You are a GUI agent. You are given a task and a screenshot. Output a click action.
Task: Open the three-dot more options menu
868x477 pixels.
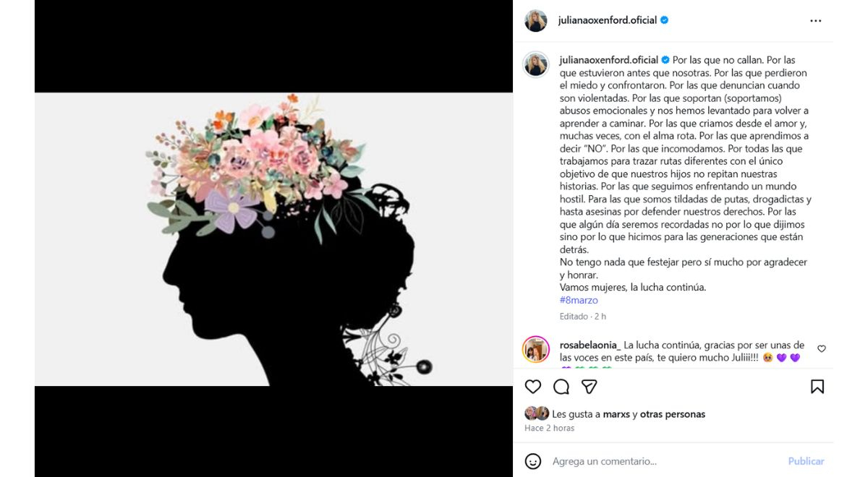pos(816,21)
